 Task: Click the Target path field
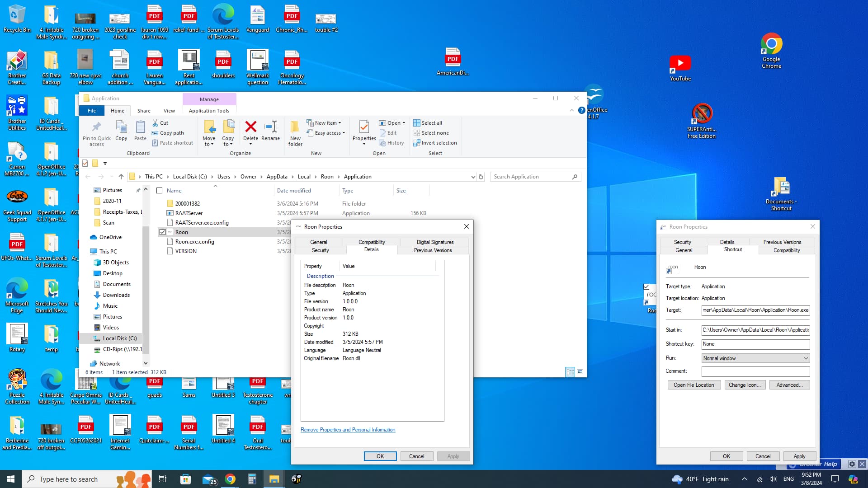click(755, 310)
